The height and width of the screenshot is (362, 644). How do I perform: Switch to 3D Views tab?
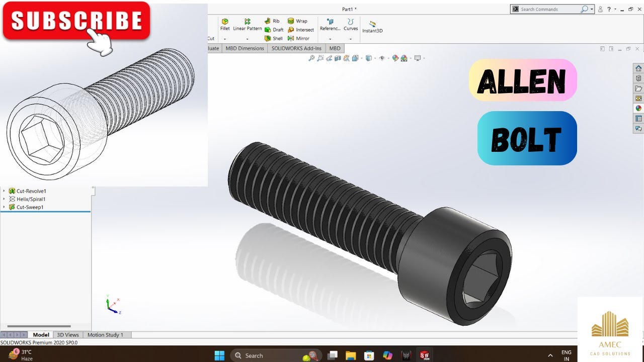click(x=68, y=335)
